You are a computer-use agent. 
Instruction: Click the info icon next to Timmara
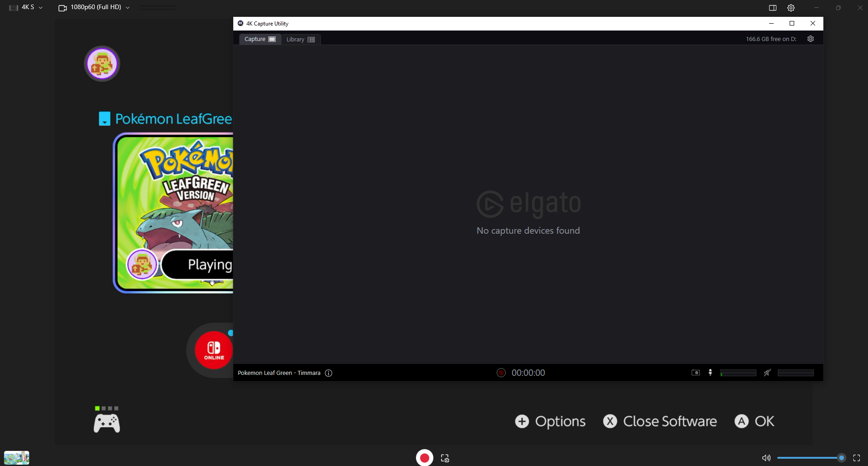(x=329, y=373)
